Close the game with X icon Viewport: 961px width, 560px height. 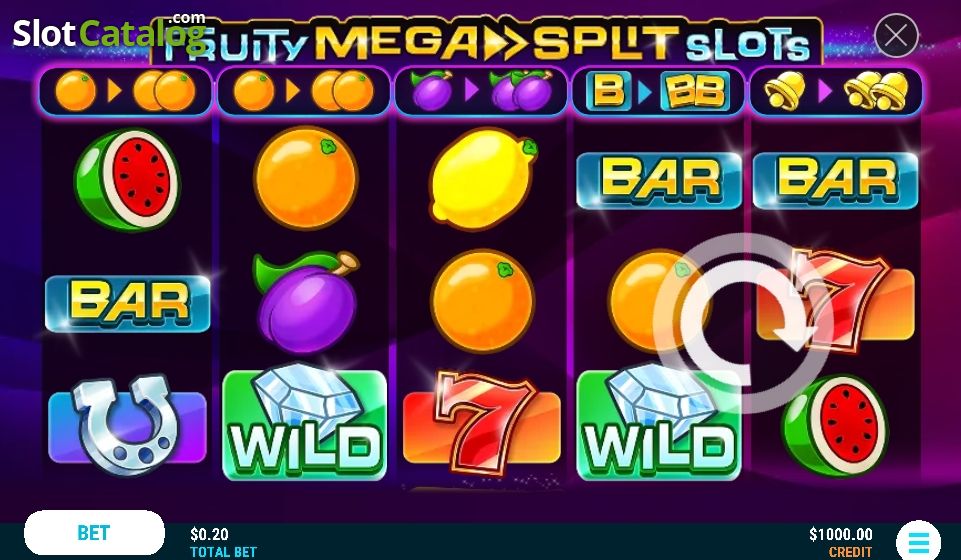point(896,36)
